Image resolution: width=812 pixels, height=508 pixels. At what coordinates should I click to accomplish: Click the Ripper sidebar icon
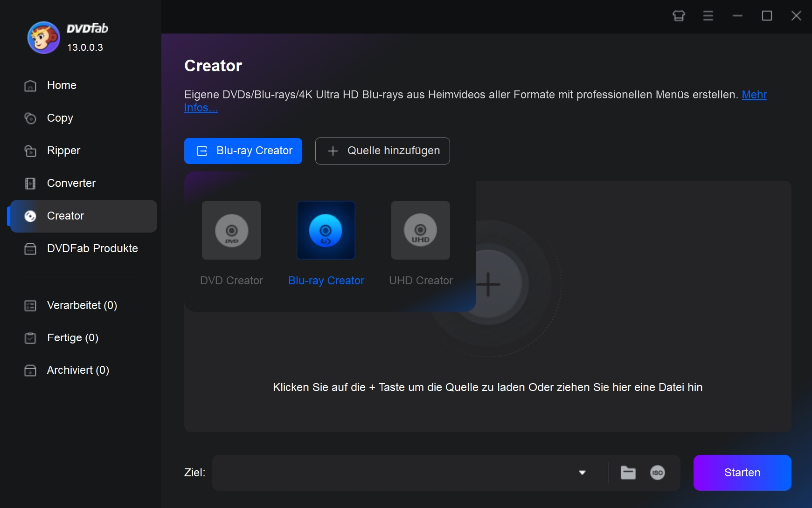pyautogui.click(x=30, y=151)
